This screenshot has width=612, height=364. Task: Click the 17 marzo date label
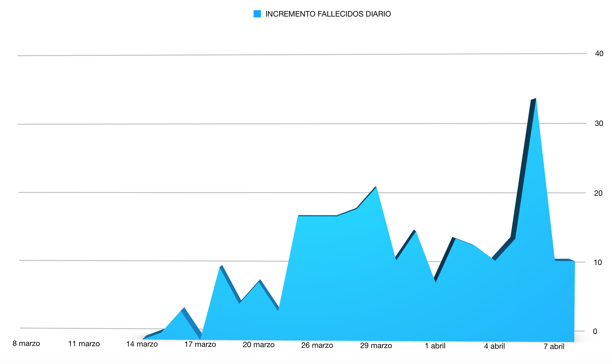(x=200, y=344)
